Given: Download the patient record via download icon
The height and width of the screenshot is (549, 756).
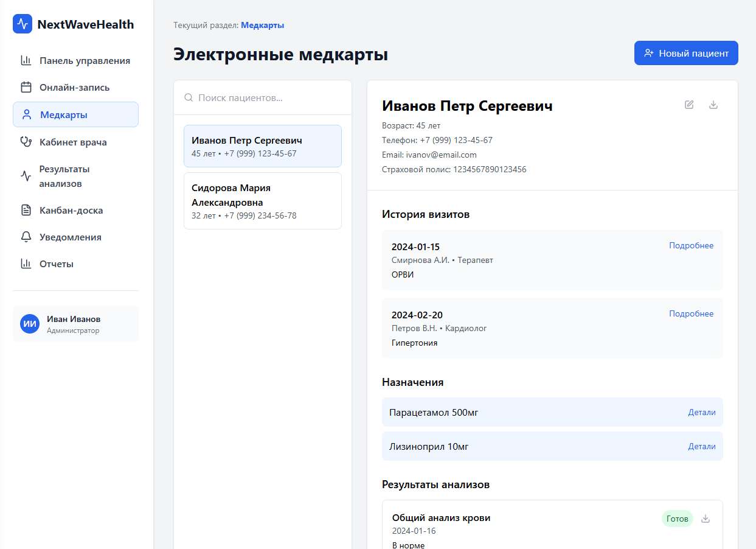Looking at the screenshot, I should pos(713,105).
